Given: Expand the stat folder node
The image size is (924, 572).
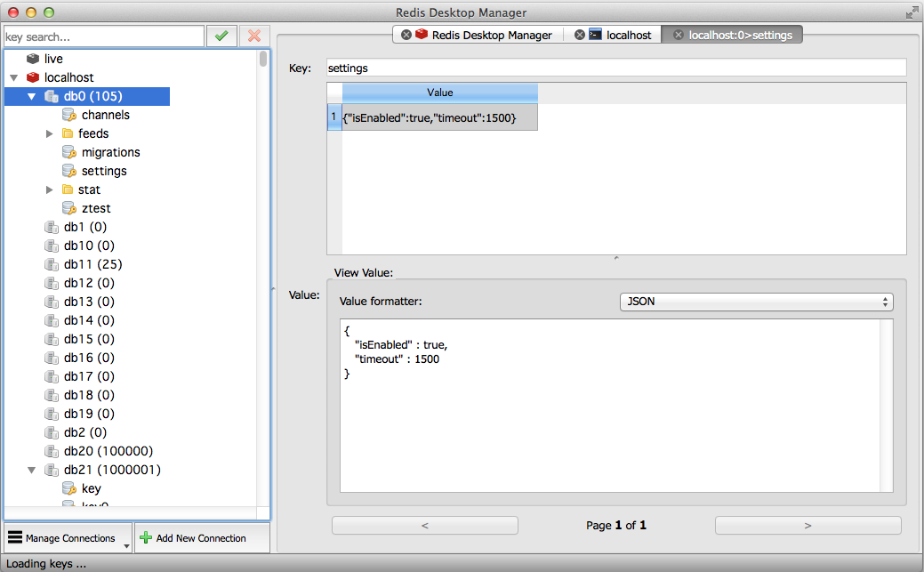Looking at the screenshot, I should [50, 189].
